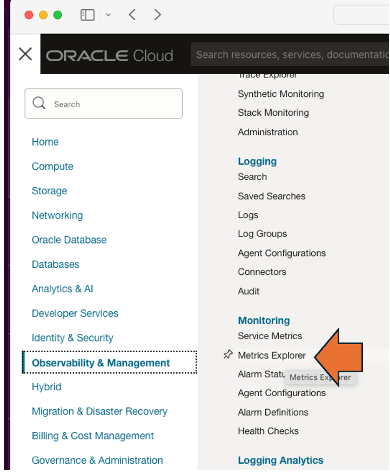Click the Monitoring section heading
This screenshot has width=390, height=474.
pos(264,320)
